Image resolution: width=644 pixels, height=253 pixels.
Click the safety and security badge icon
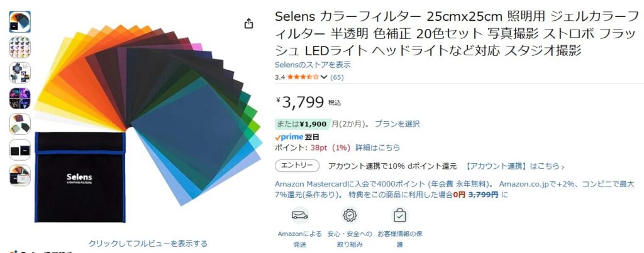coord(350,215)
